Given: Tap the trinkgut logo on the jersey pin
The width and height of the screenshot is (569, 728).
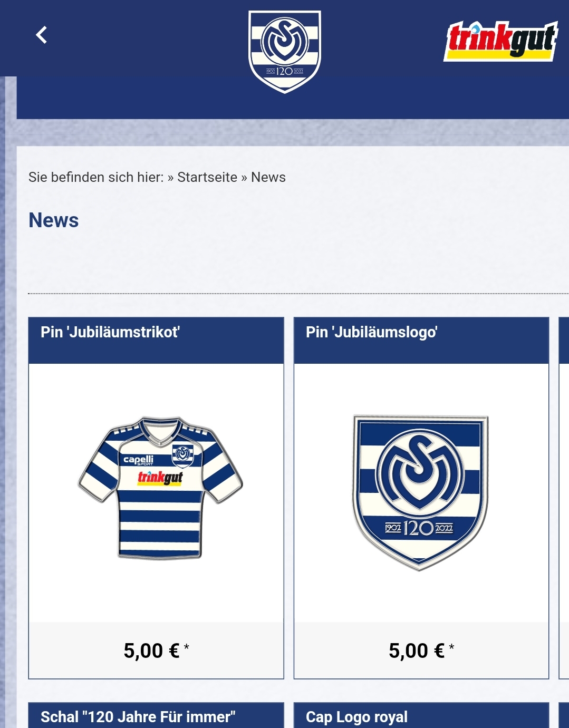Looking at the screenshot, I should click(x=160, y=478).
